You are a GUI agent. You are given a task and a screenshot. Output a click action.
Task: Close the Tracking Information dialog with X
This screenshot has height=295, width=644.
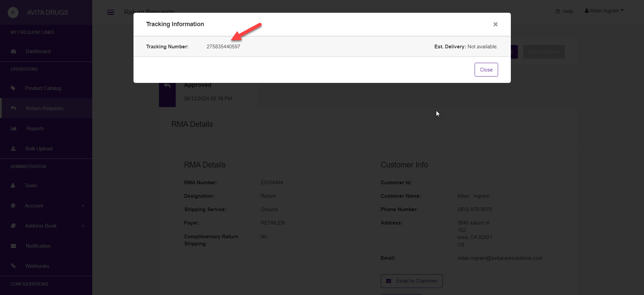coord(495,24)
